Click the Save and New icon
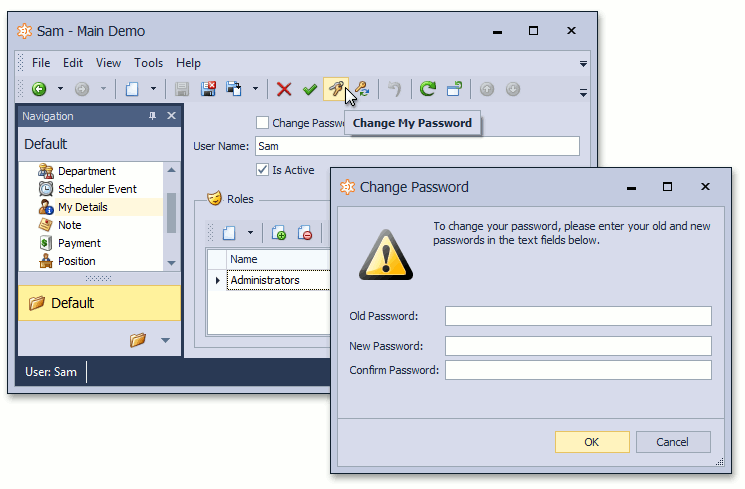The image size is (745, 489). click(x=234, y=89)
